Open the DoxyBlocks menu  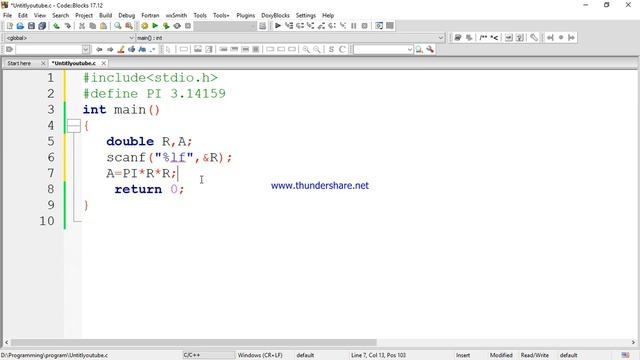click(x=275, y=15)
